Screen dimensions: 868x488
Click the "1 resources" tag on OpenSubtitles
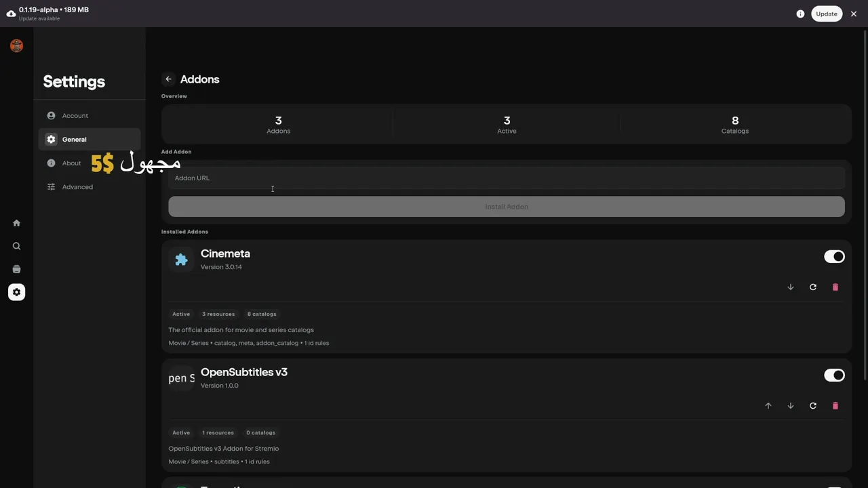click(x=218, y=433)
